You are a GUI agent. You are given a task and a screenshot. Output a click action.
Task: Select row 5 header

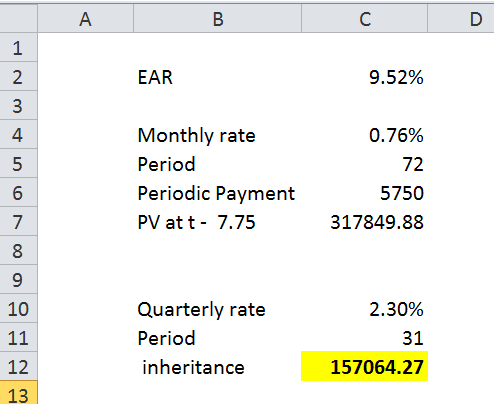point(18,164)
